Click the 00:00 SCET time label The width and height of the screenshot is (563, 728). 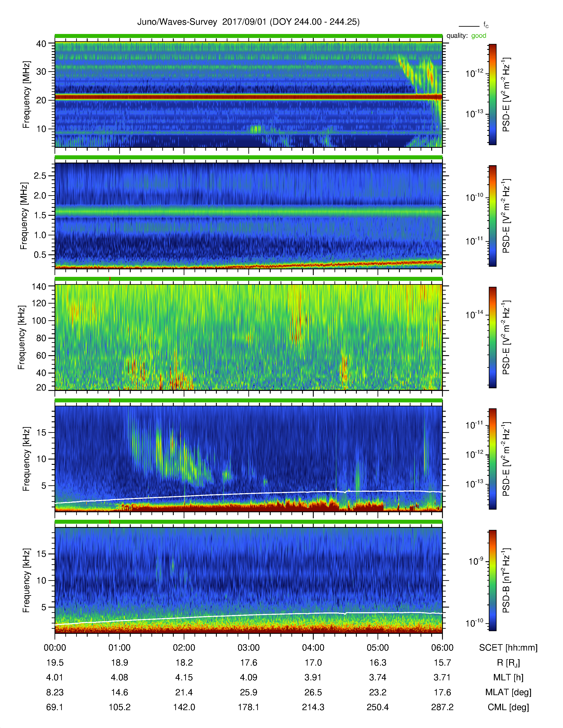click(55, 648)
